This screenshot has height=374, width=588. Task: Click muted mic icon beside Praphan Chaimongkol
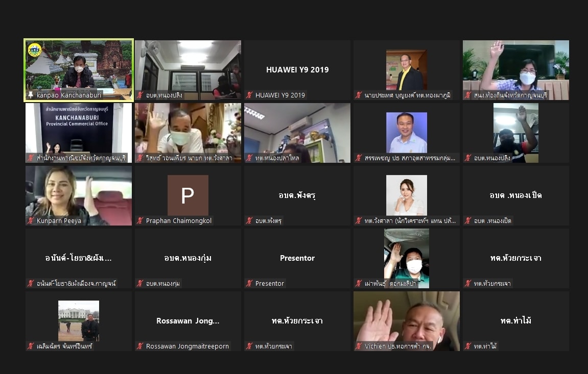point(140,221)
